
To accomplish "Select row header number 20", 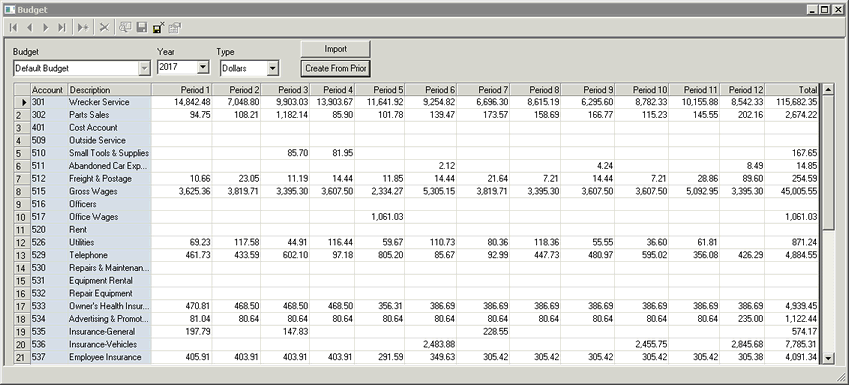I will (x=22, y=344).
